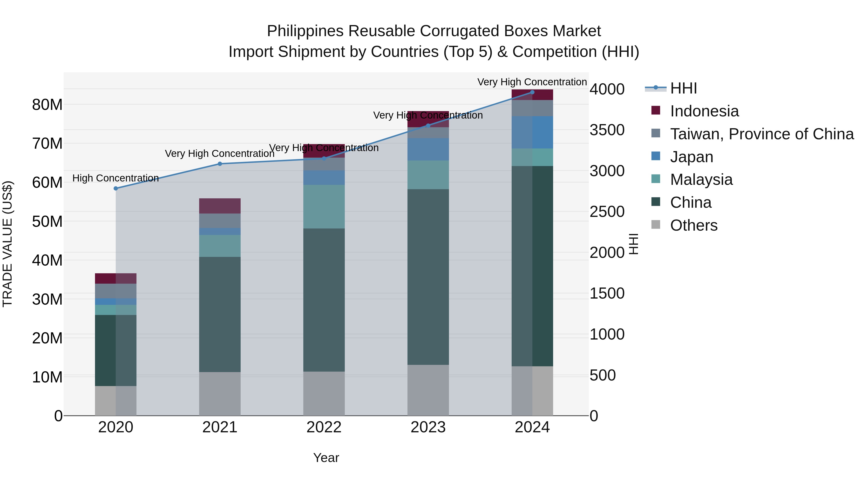Select the 2023 HHI data point
Image resolution: width=868 pixels, height=488 pixels.
[x=428, y=126]
